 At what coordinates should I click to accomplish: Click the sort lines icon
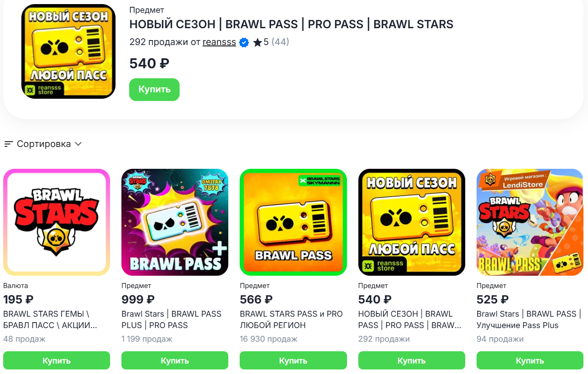pos(8,144)
